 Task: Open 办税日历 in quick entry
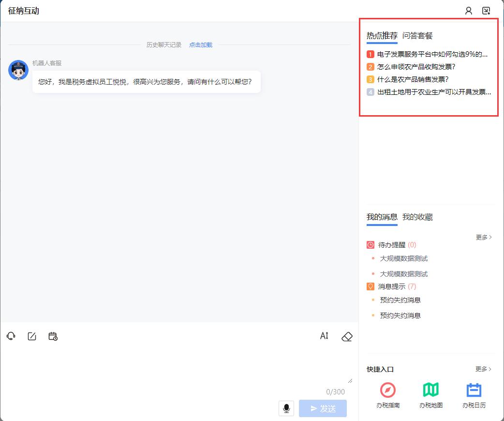pos(474,393)
